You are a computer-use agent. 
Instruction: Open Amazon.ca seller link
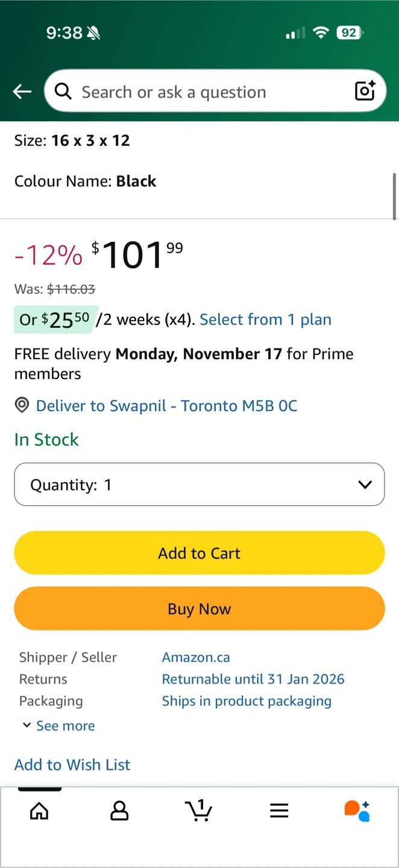[196, 657]
